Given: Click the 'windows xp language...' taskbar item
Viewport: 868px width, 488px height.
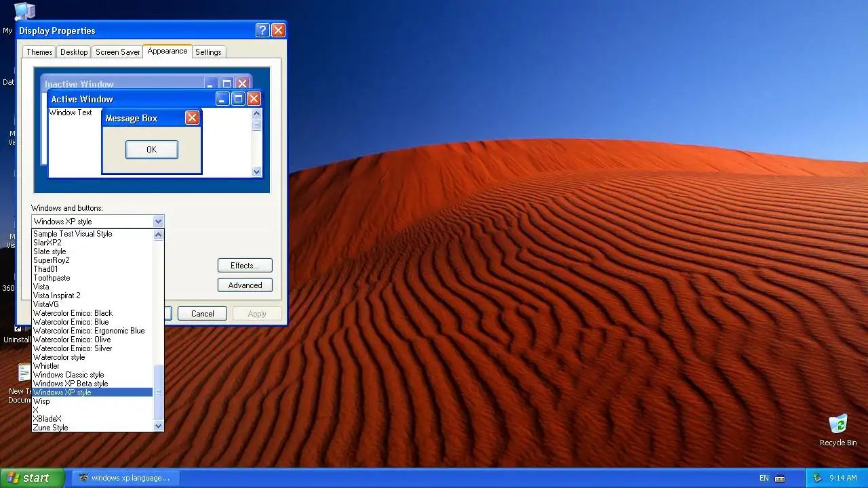Looking at the screenshot, I should click(125, 478).
